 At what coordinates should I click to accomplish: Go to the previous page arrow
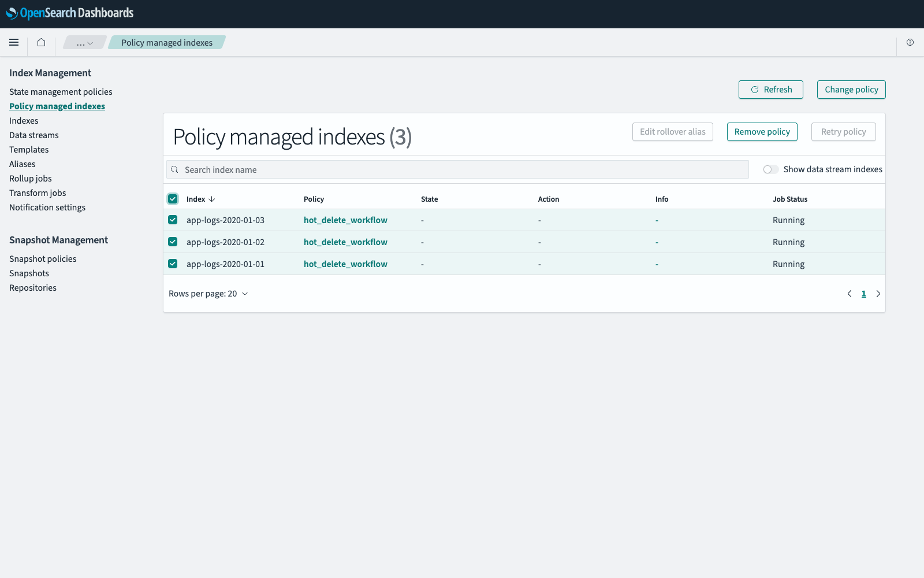coord(850,294)
